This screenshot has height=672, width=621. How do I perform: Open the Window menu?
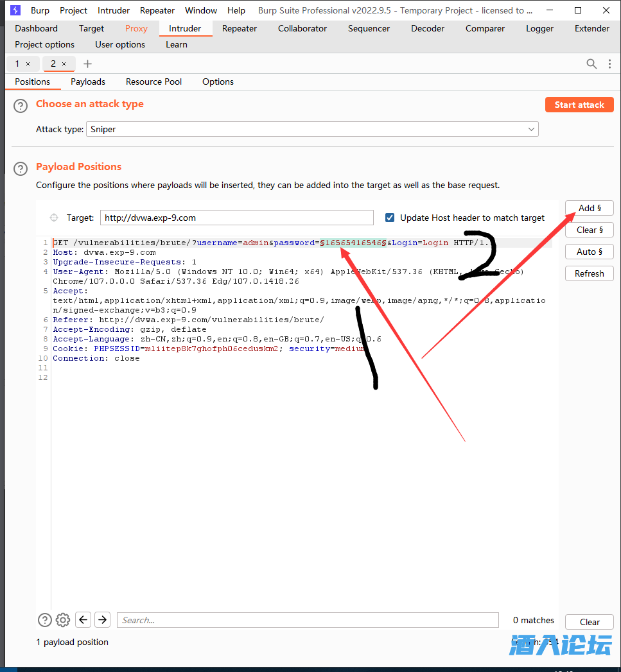(x=201, y=10)
